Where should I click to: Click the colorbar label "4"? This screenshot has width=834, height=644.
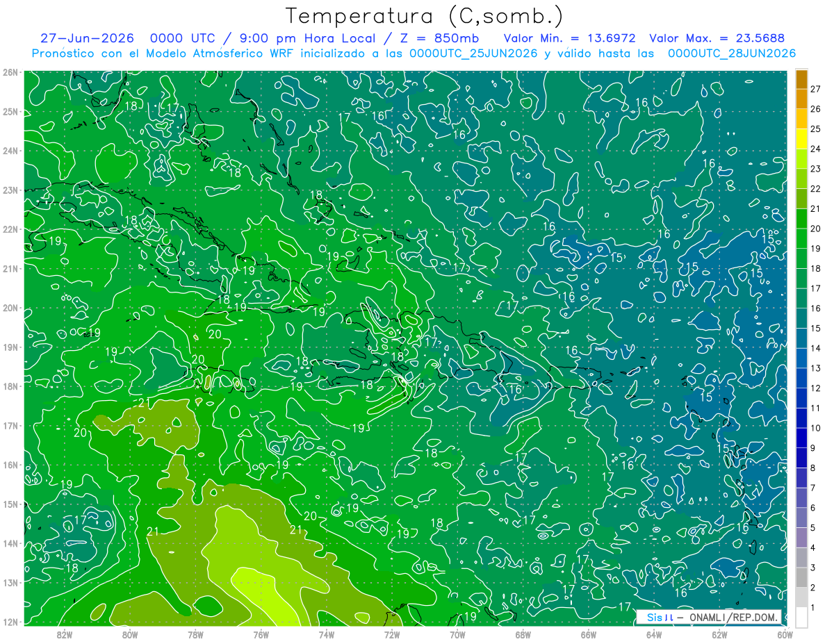(x=814, y=547)
